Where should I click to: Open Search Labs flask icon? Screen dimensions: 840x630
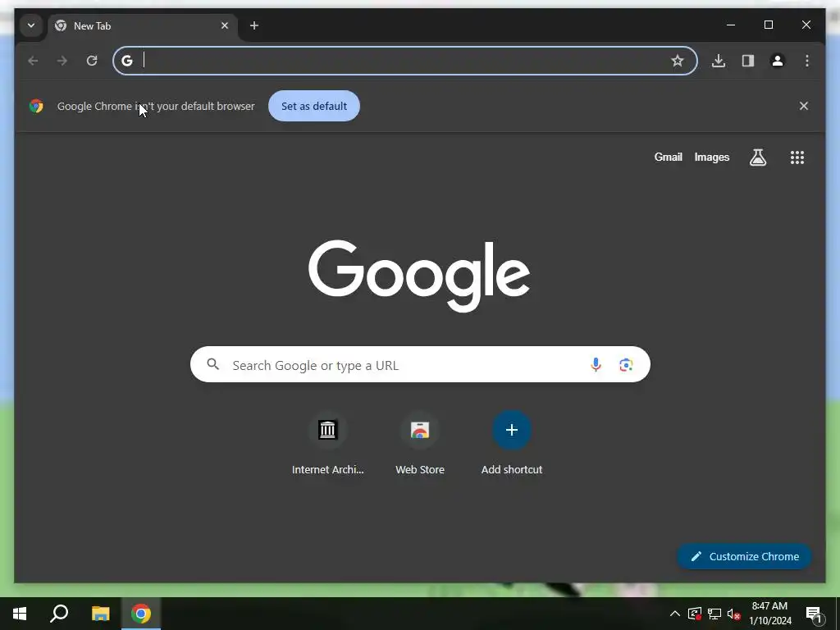[757, 157]
